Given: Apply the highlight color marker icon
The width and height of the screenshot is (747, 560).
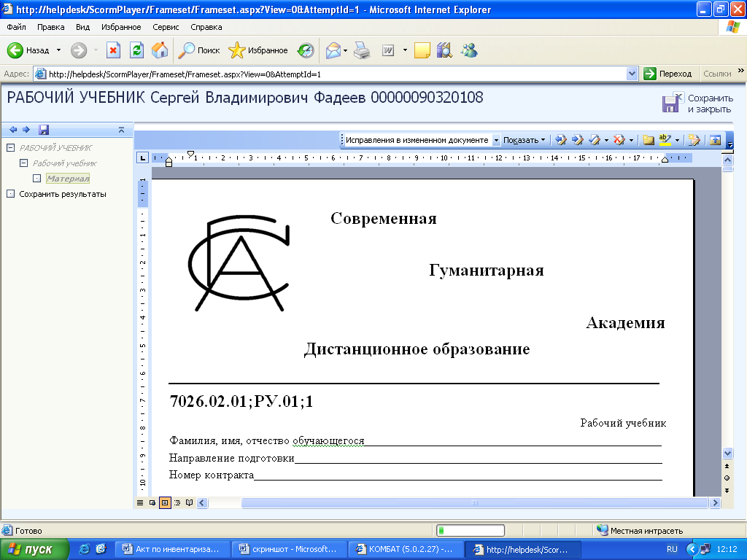Looking at the screenshot, I should [665, 140].
